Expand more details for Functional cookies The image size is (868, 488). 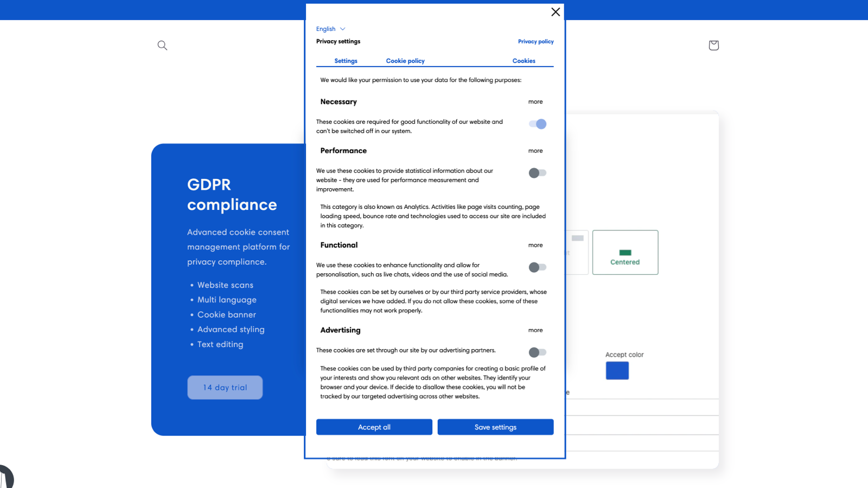click(x=535, y=245)
